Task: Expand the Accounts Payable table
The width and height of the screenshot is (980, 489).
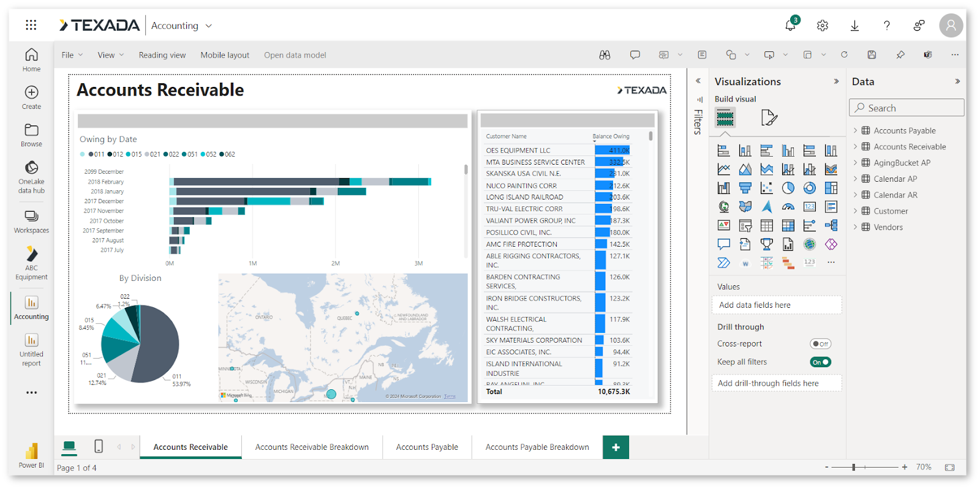Action: tap(856, 130)
